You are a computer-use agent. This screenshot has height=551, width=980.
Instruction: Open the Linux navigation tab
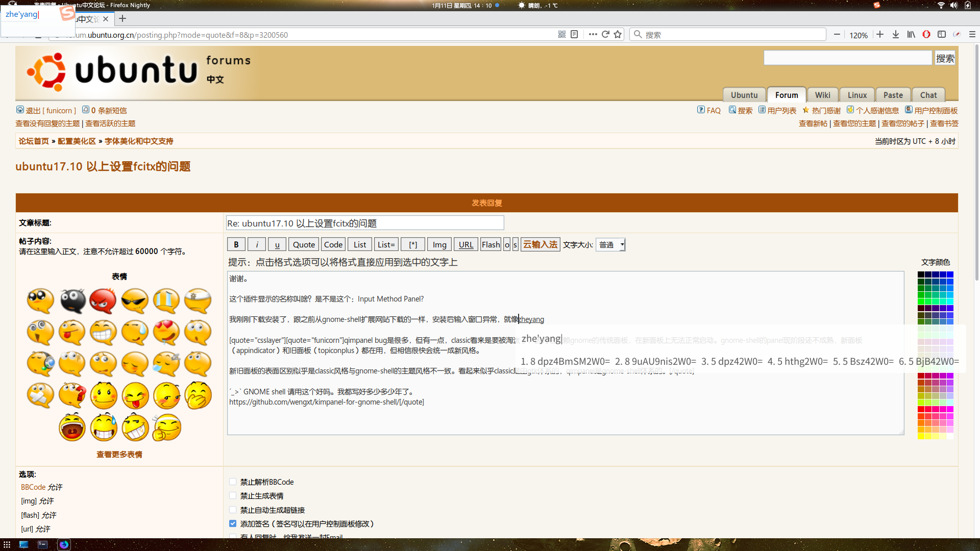click(857, 95)
